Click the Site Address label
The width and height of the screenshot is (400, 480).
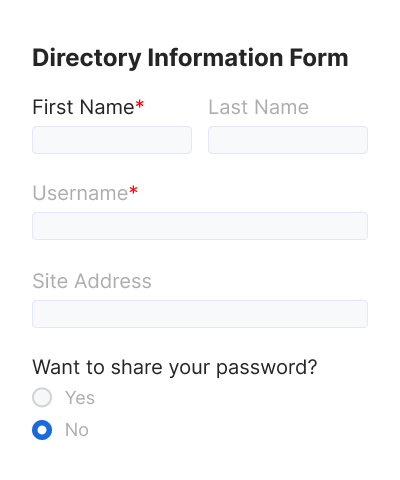92,281
